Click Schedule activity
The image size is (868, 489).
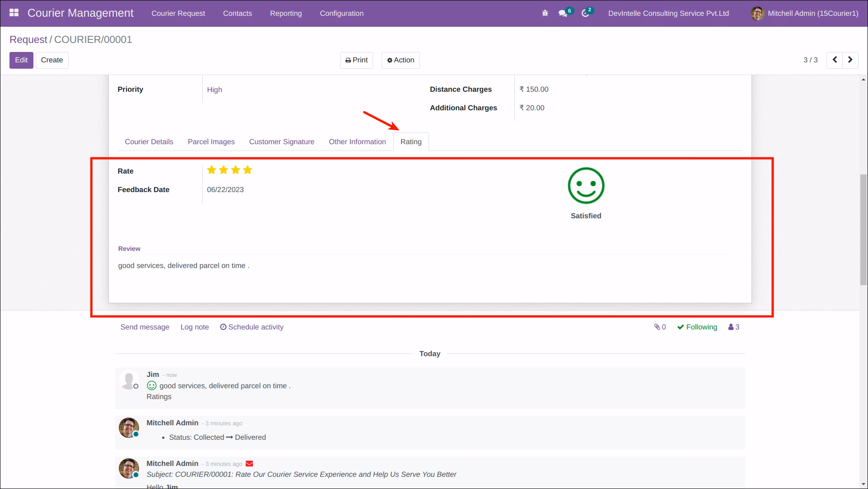point(252,327)
